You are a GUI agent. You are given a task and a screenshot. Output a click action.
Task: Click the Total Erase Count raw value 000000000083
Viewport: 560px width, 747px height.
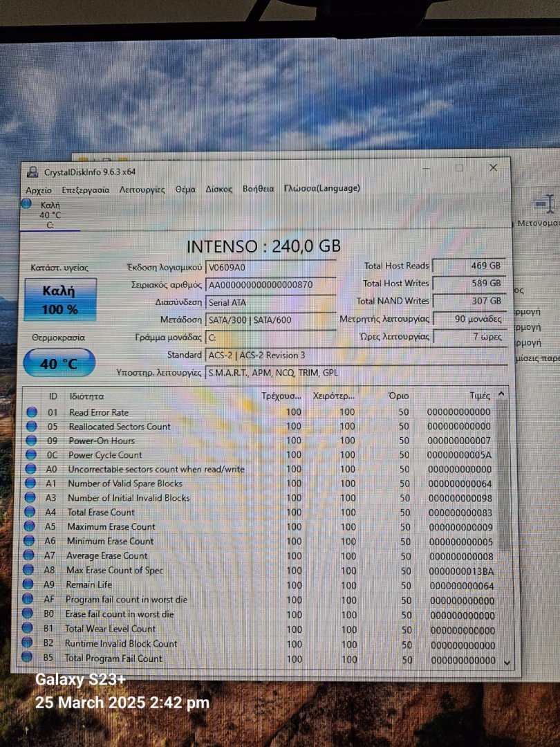coord(460,513)
